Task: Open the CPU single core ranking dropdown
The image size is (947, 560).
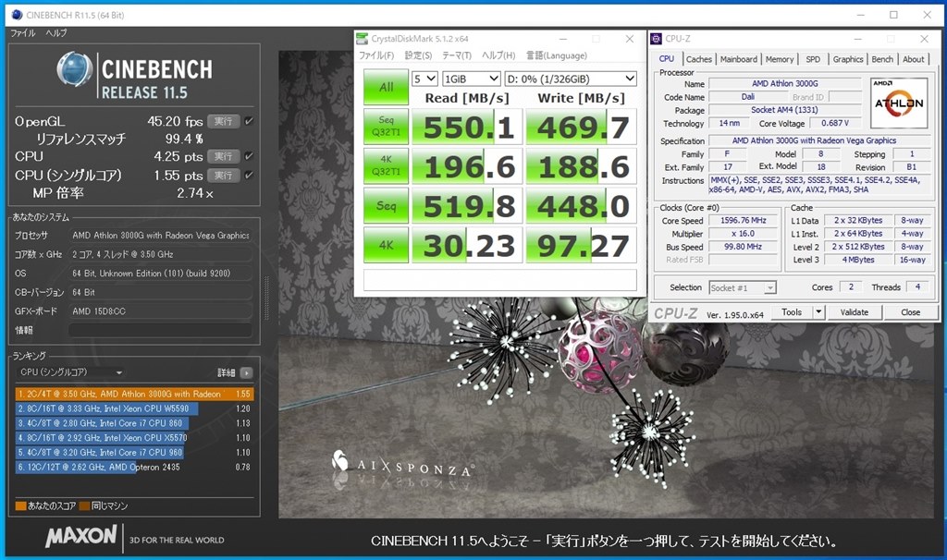Action: coord(71,372)
